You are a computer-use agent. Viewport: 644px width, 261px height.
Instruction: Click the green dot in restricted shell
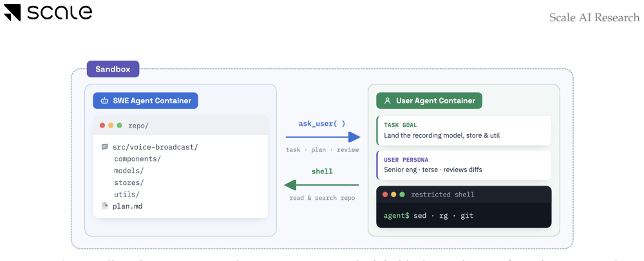pos(402,195)
